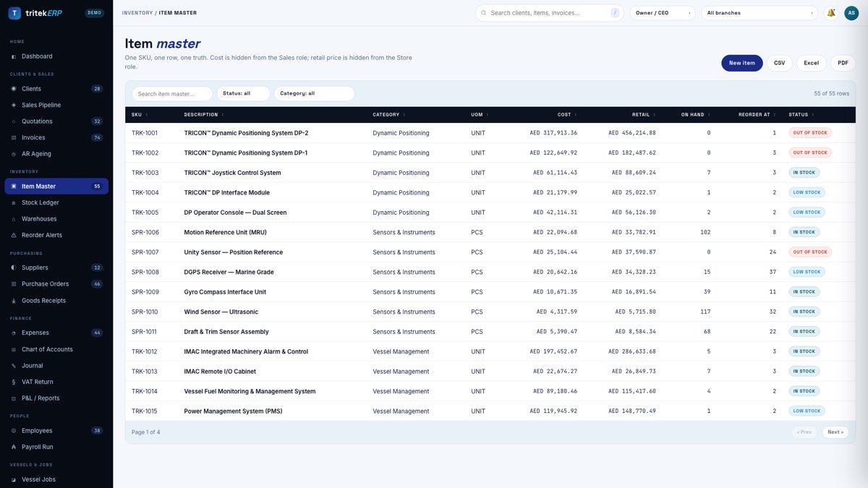Export the table to Excel
868x488 pixels.
pyautogui.click(x=812, y=63)
